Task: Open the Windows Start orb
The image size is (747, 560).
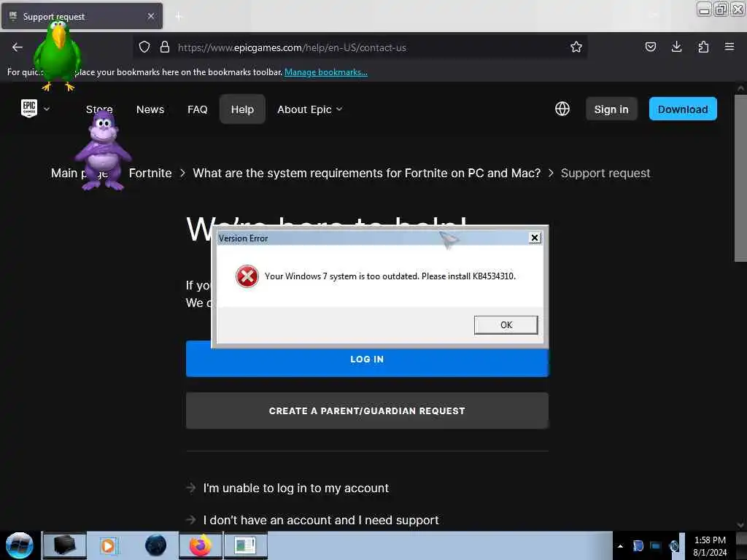Action: [x=20, y=545]
